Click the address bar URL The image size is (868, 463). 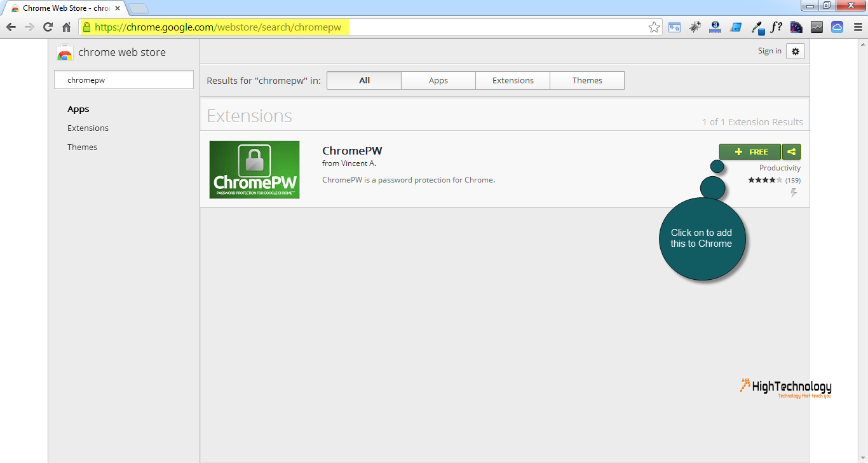[218, 27]
